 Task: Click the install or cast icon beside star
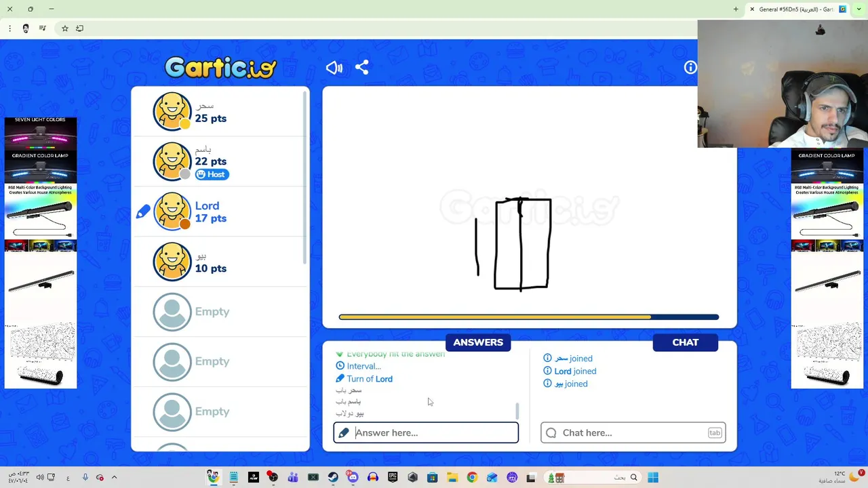tap(79, 28)
